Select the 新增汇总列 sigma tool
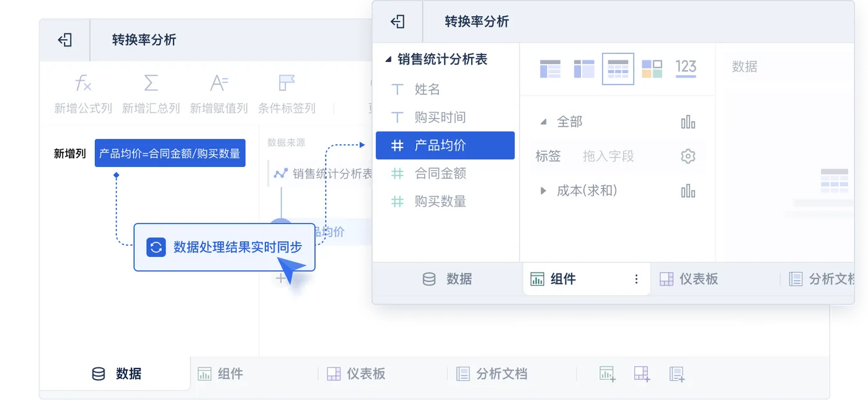 pyautogui.click(x=151, y=94)
